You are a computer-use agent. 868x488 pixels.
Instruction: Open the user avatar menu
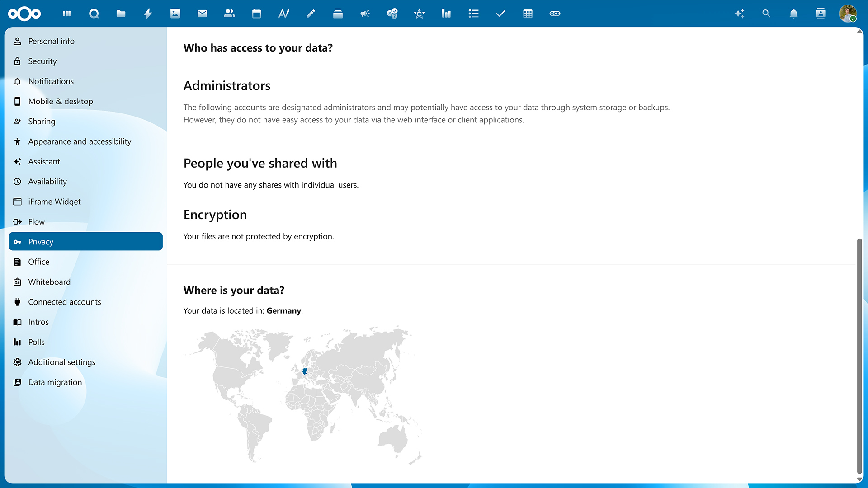click(848, 14)
